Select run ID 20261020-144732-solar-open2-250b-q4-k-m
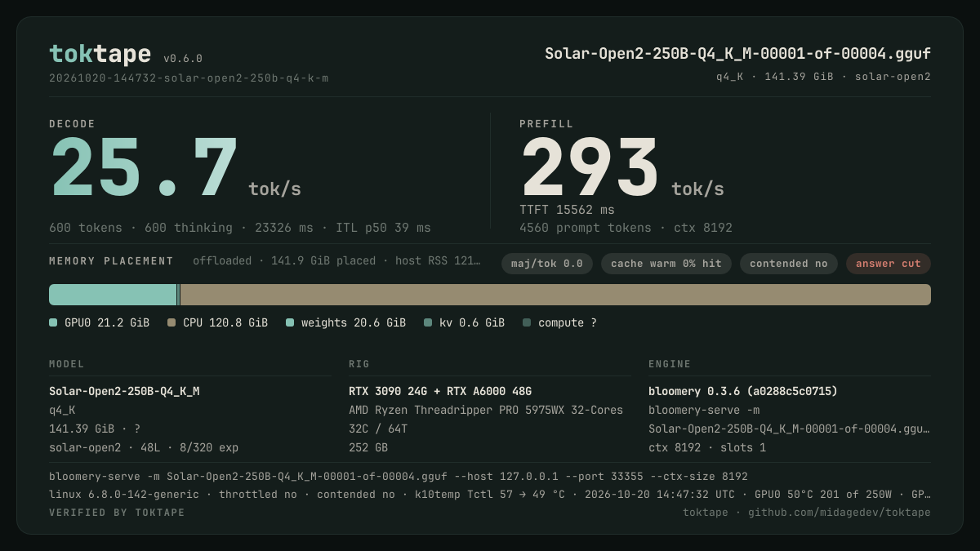Viewport: 980px width, 551px height. point(189,78)
